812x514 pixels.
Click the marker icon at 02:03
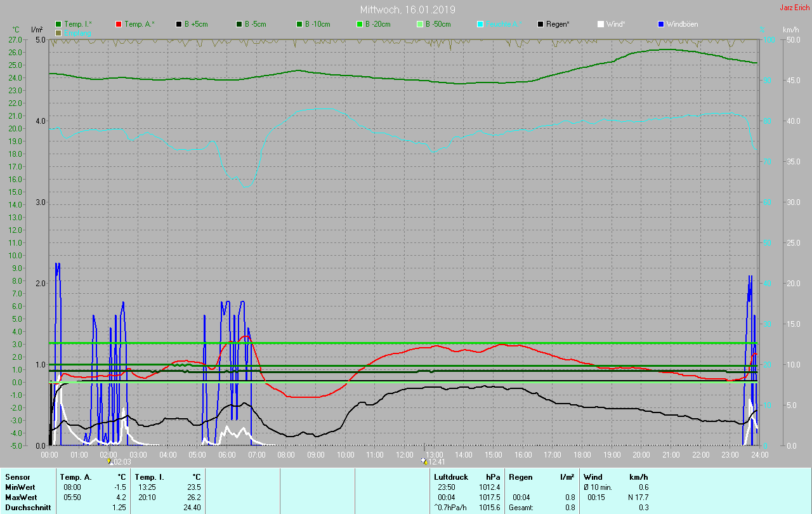110,461
